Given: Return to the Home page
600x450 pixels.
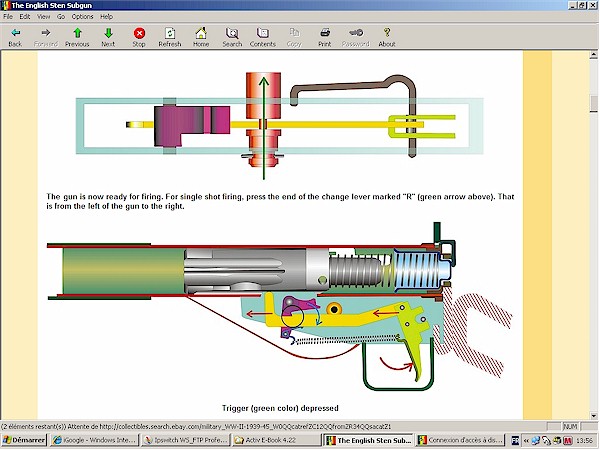Looking at the screenshot, I should [201, 37].
